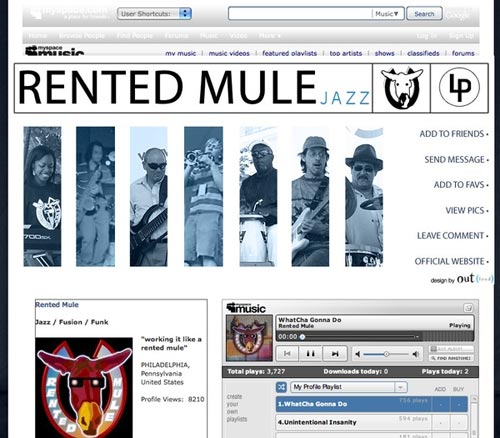
Task: Click the Rented Mule profile name link
Action: pos(57,305)
